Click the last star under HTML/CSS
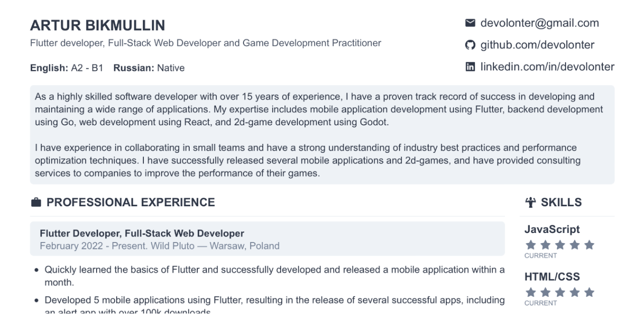 tap(590, 293)
